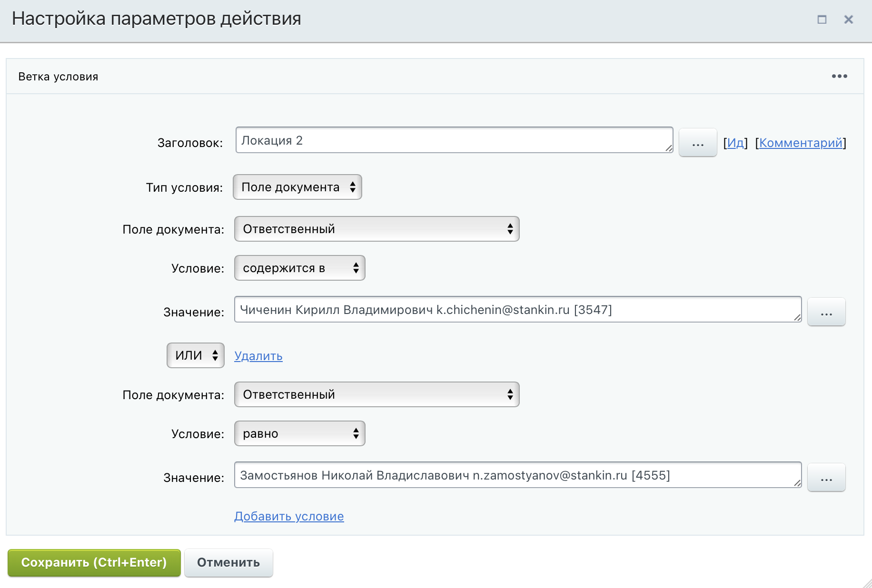Click the Значение field containing Чиченин
Viewport: 872px width, 588px height.
coord(518,309)
